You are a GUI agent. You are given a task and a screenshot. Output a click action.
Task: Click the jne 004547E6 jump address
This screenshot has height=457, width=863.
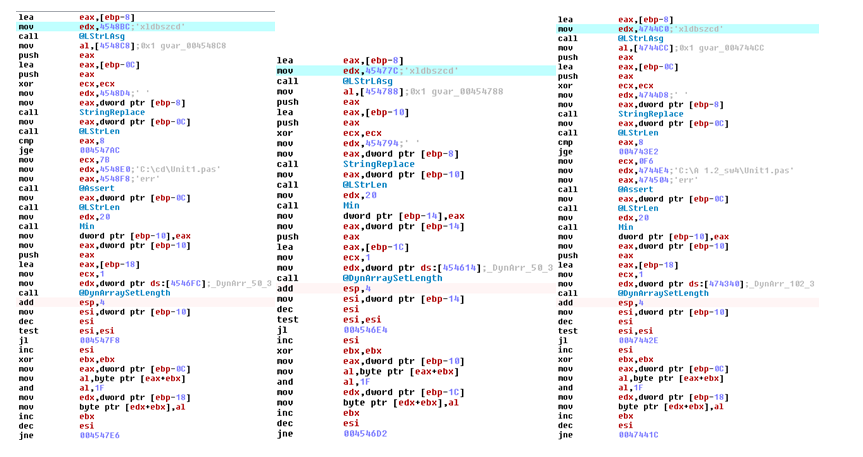(100, 436)
